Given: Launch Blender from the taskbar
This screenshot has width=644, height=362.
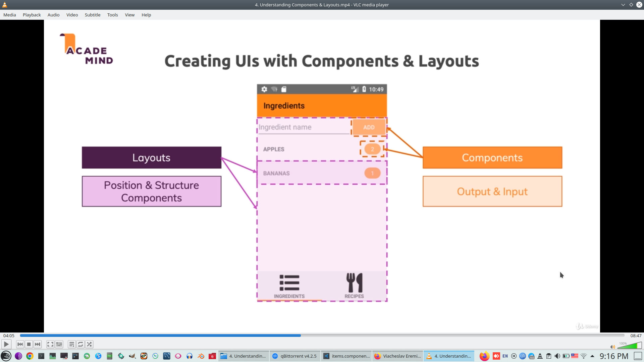Looking at the screenshot, I should [x=201, y=356].
